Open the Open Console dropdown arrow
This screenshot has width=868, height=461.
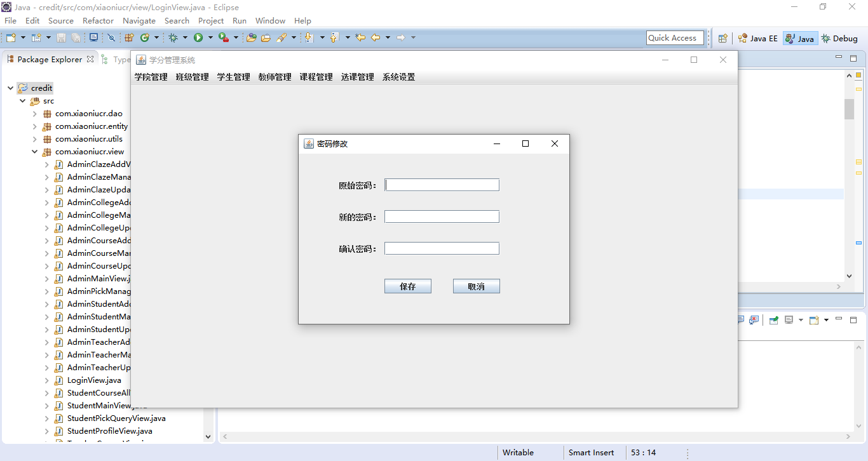tap(826, 320)
